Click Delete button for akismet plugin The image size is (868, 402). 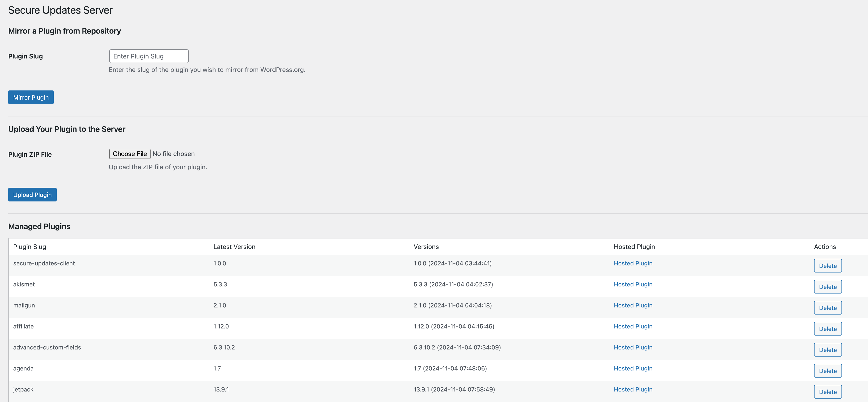[x=828, y=286]
